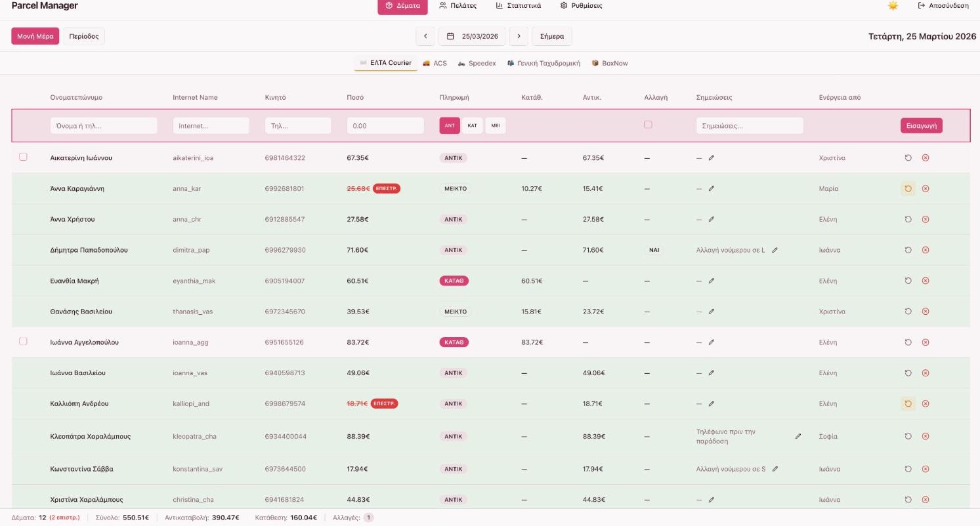Open the Στατιστικά section
The height and width of the screenshot is (526, 980).
tap(519, 6)
